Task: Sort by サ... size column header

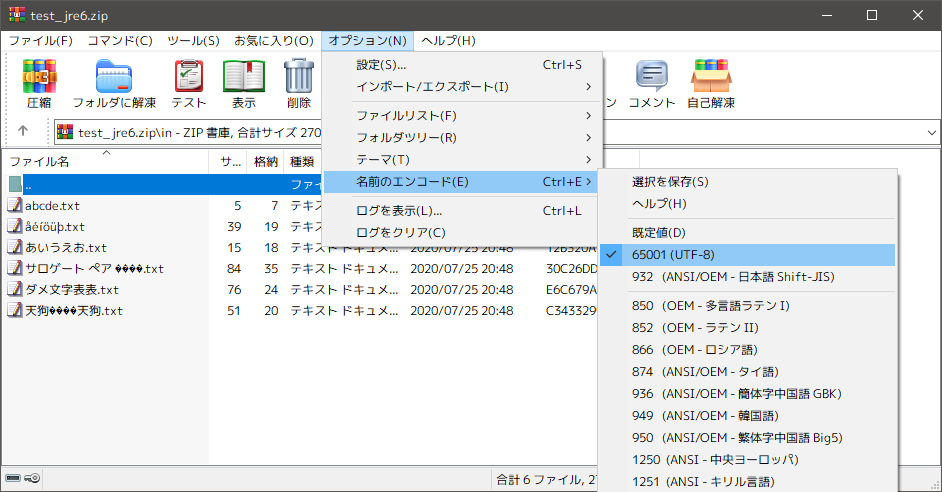Action: pyautogui.click(x=228, y=161)
